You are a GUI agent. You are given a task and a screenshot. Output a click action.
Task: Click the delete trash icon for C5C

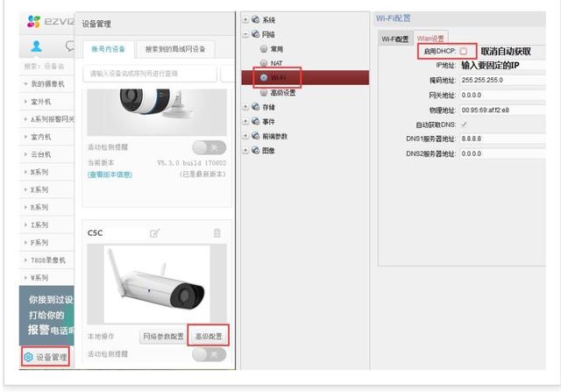217,233
